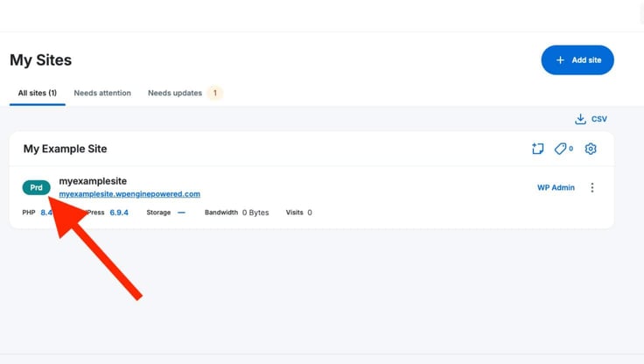Click the Add site button
The image size is (644, 364).
[577, 60]
